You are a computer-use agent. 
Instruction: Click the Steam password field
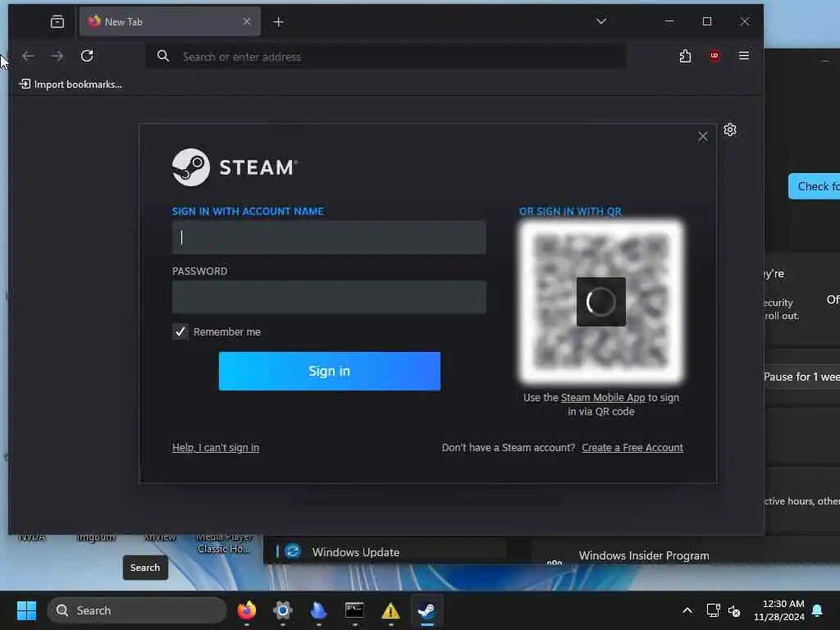click(x=329, y=297)
